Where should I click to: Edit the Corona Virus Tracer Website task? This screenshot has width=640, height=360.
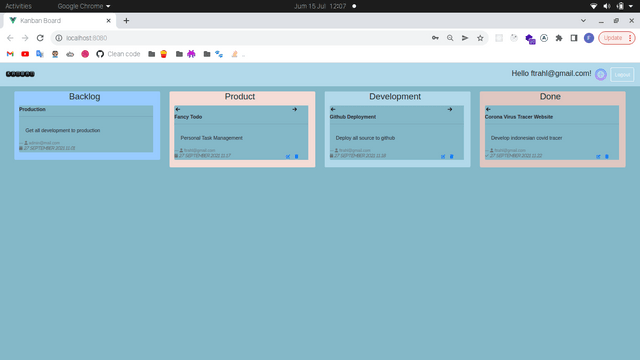pyautogui.click(x=598, y=156)
